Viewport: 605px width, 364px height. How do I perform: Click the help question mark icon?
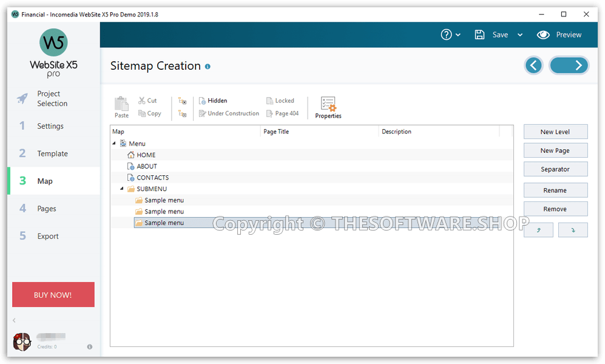pos(446,35)
